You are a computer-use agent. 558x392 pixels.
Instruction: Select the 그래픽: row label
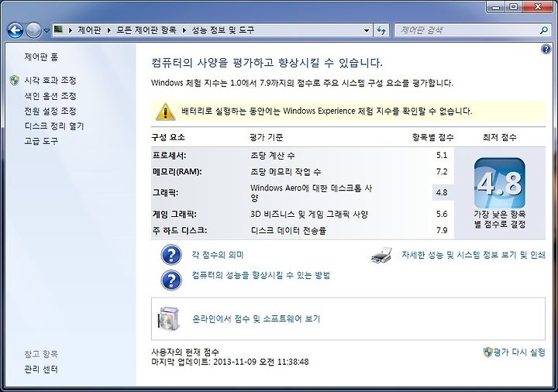click(x=165, y=192)
